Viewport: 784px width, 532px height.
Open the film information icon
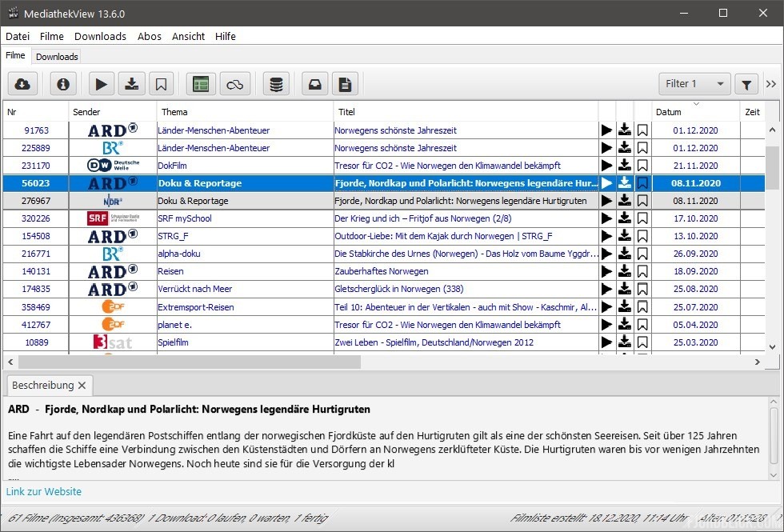point(63,84)
